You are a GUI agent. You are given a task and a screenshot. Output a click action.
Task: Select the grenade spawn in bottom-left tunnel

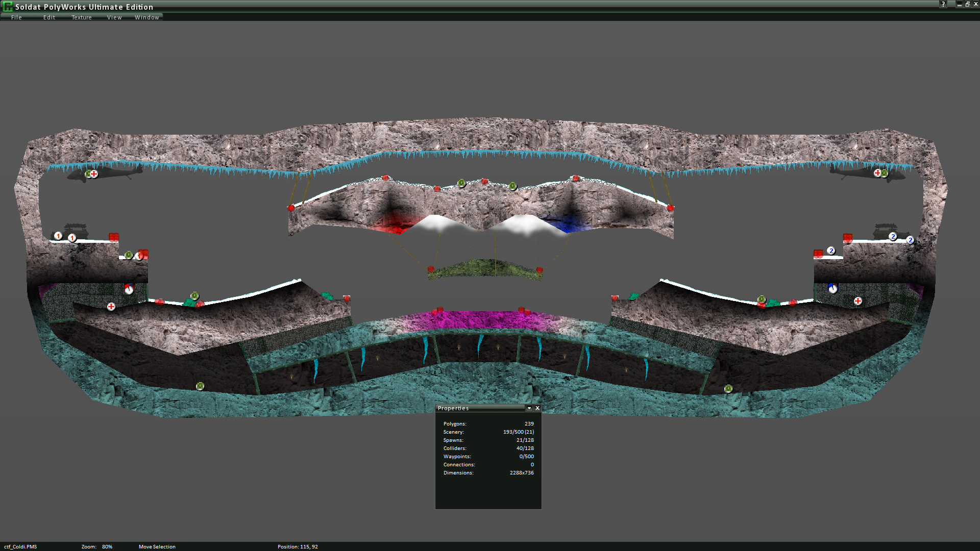click(200, 386)
